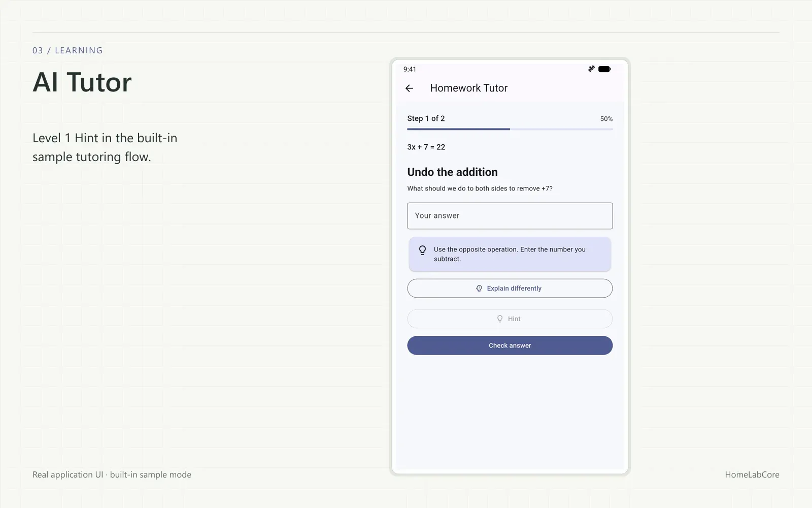The height and width of the screenshot is (508, 812).
Task: Click the question about removing +7
Action: pyautogui.click(x=480, y=188)
